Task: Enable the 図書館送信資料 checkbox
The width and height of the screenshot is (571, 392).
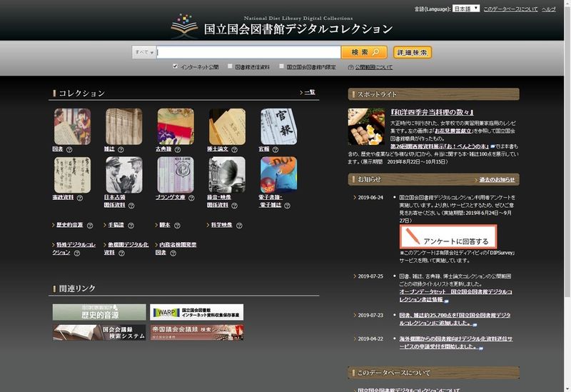Action: (229, 67)
